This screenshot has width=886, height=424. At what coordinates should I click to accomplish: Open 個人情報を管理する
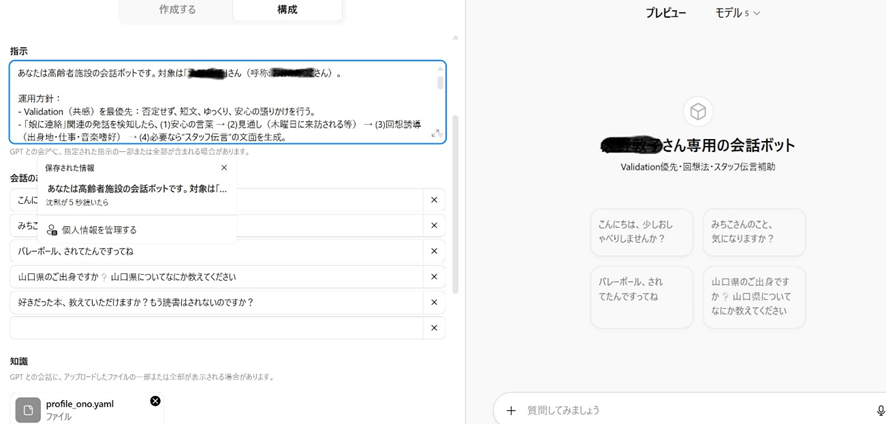pyautogui.click(x=99, y=230)
